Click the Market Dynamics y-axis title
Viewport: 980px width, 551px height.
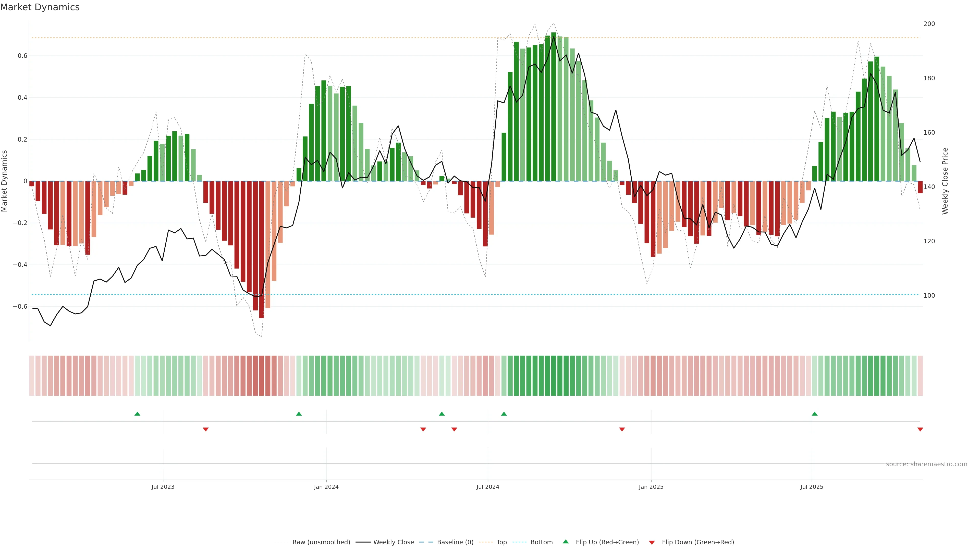(5, 181)
